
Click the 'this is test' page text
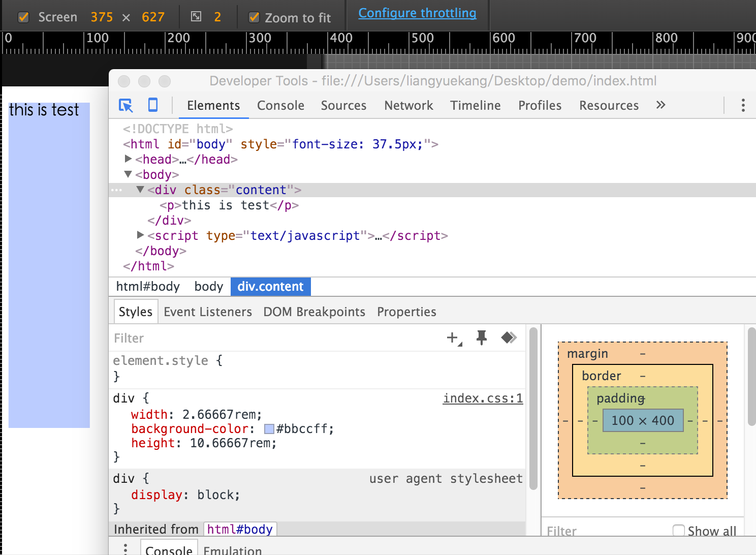44,110
